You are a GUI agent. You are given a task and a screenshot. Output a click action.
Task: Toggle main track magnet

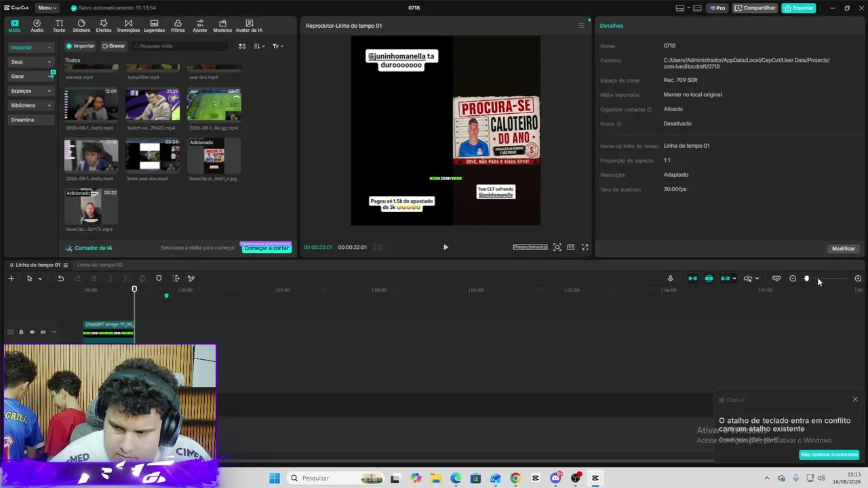(x=692, y=279)
